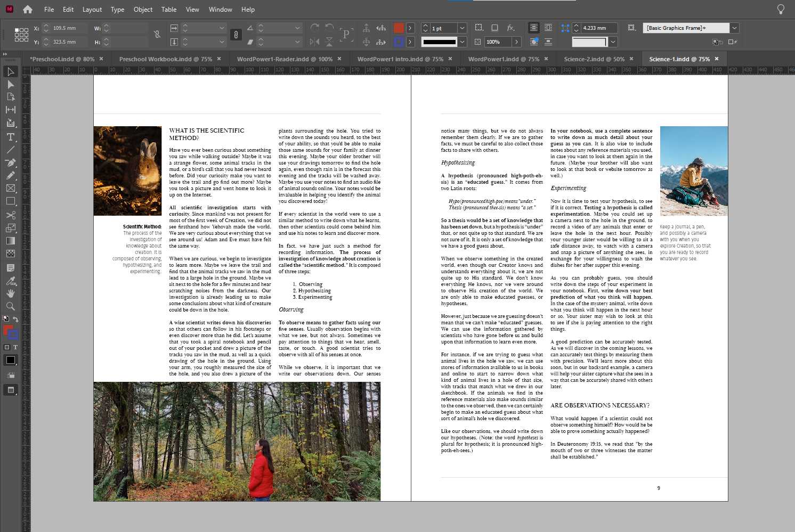Apply default fill and stroke
795x532 pixels.
pos(6,319)
